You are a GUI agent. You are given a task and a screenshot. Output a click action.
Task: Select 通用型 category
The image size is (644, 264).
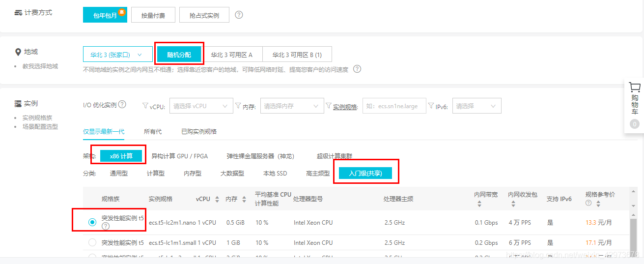tap(119, 173)
